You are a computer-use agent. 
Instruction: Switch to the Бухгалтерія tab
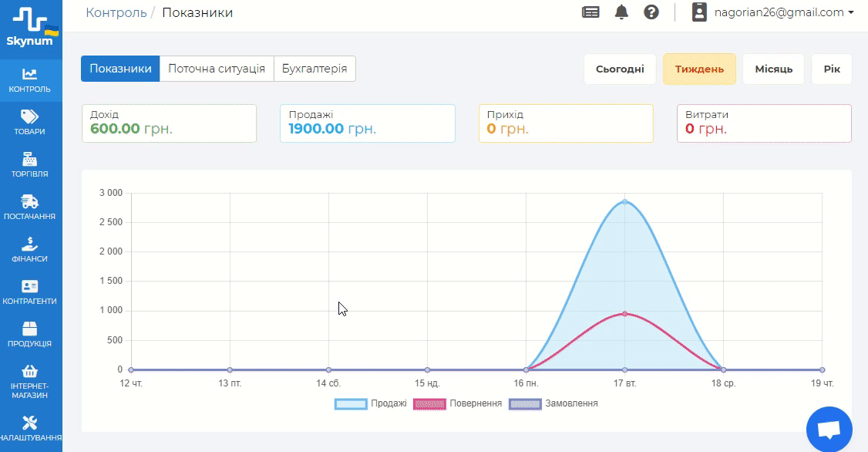click(315, 69)
